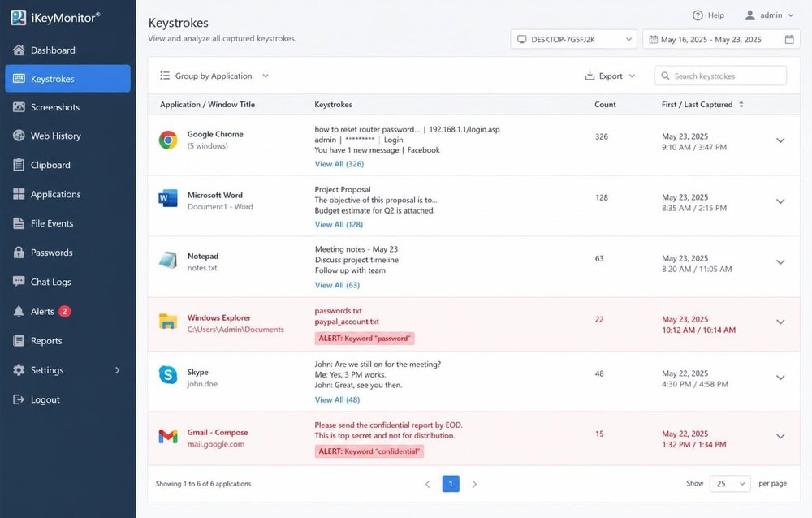Click the paypal_account.txt keystroke text
This screenshot has width=812, height=518.
pyautogui.click(x=347, y=322)
